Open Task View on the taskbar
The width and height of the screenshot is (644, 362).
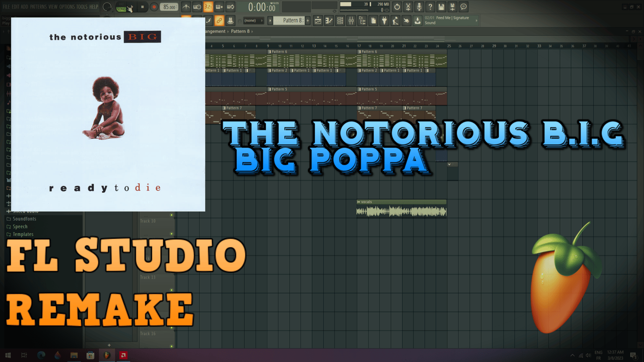coord(24,355)
